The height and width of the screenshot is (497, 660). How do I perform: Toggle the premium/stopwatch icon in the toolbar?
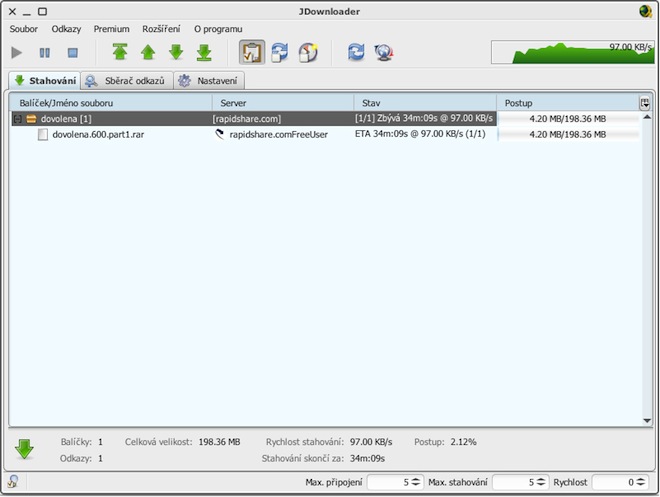point(308,53)
